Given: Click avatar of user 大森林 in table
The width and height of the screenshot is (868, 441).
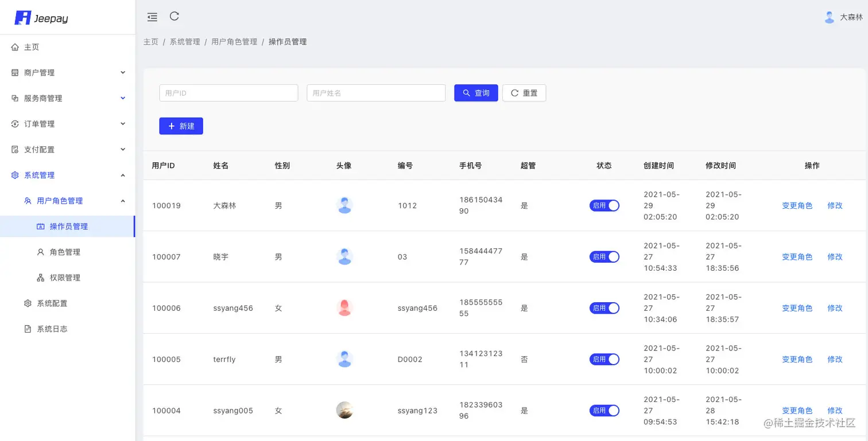Looking at the screenshot, I should (x=344, y=205).
